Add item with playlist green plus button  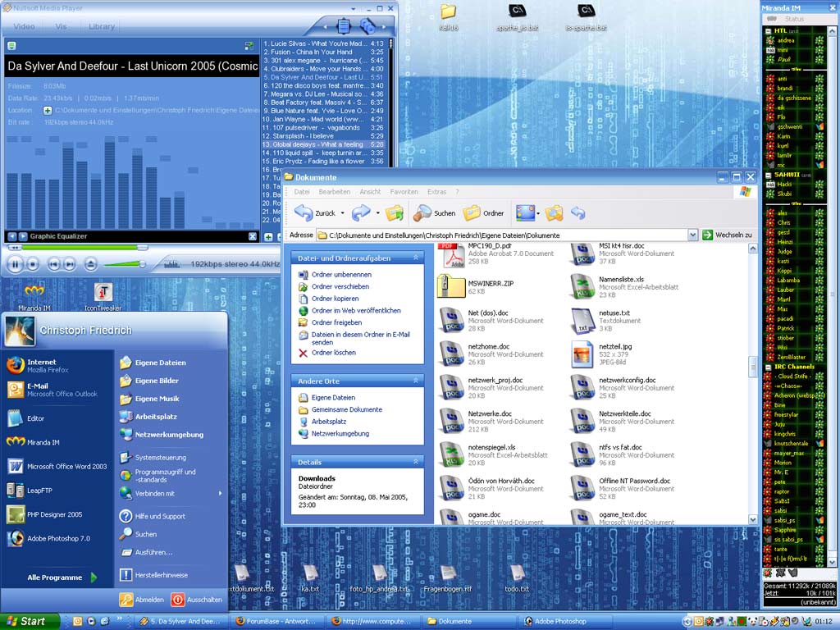click(x=268, y=237)
